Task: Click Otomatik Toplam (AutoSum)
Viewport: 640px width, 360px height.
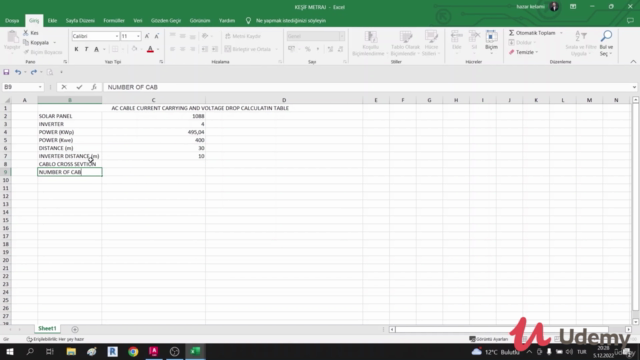Action: click(532, 33)
